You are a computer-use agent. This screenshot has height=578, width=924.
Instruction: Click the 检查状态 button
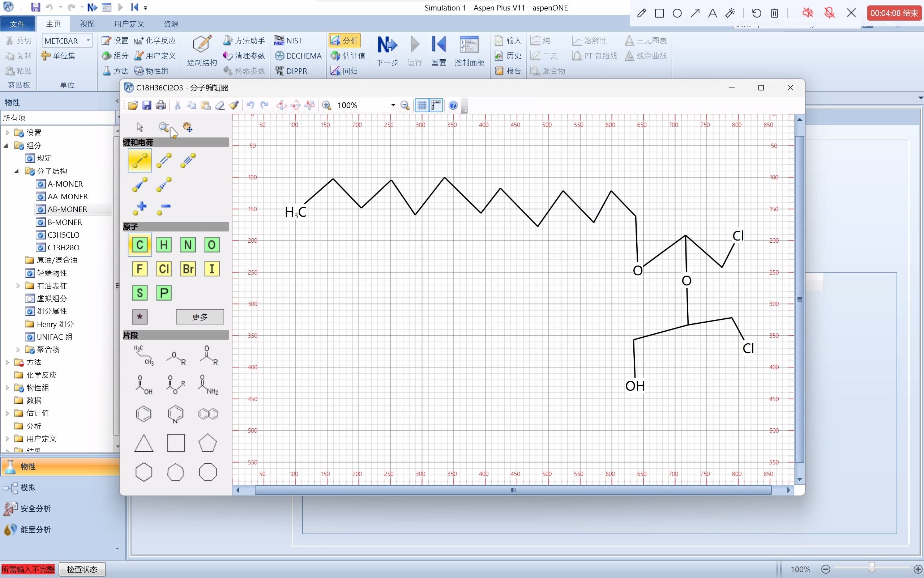pos(82,569)
